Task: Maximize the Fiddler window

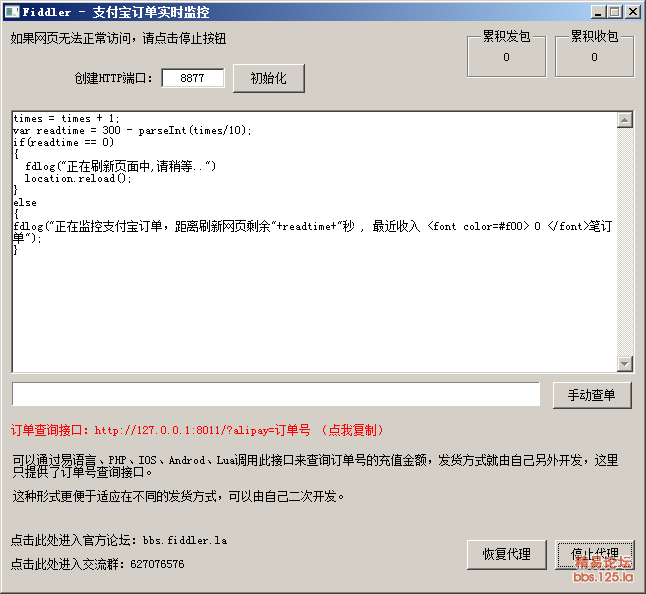Action: coord(615,12)
